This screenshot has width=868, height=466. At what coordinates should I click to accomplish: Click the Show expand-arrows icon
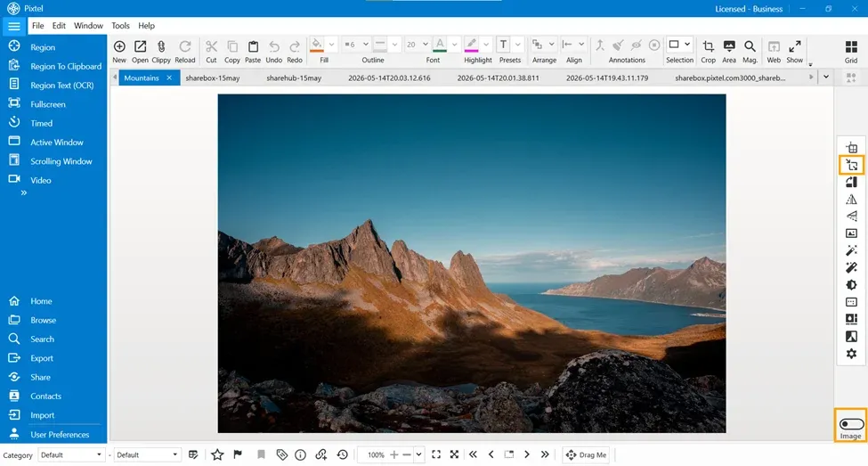coord(794,46)
